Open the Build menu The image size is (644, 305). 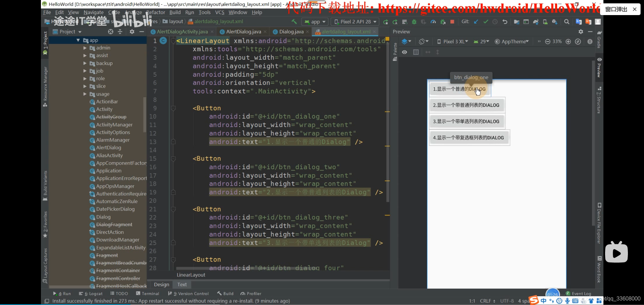[x=175, y=12]
